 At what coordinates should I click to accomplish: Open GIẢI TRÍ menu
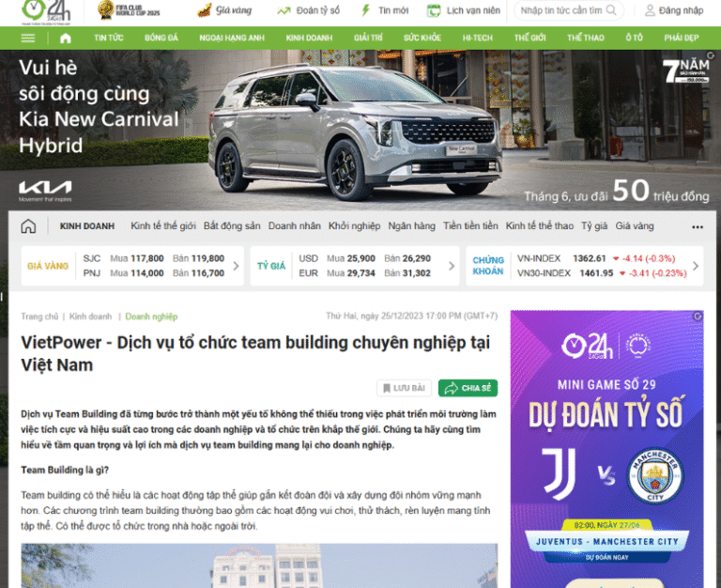pyautogui.click(x=368, y=39)
